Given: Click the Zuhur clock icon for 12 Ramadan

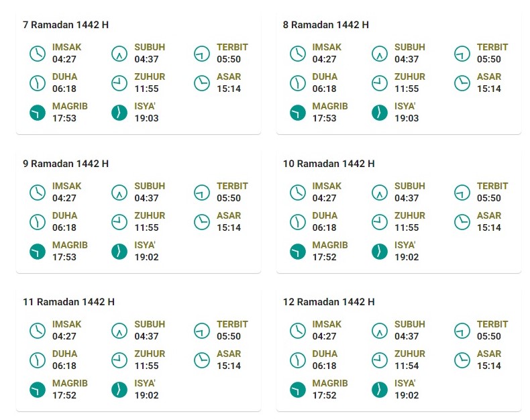Looking at the screenshot, I should click(x=380, y=360).
